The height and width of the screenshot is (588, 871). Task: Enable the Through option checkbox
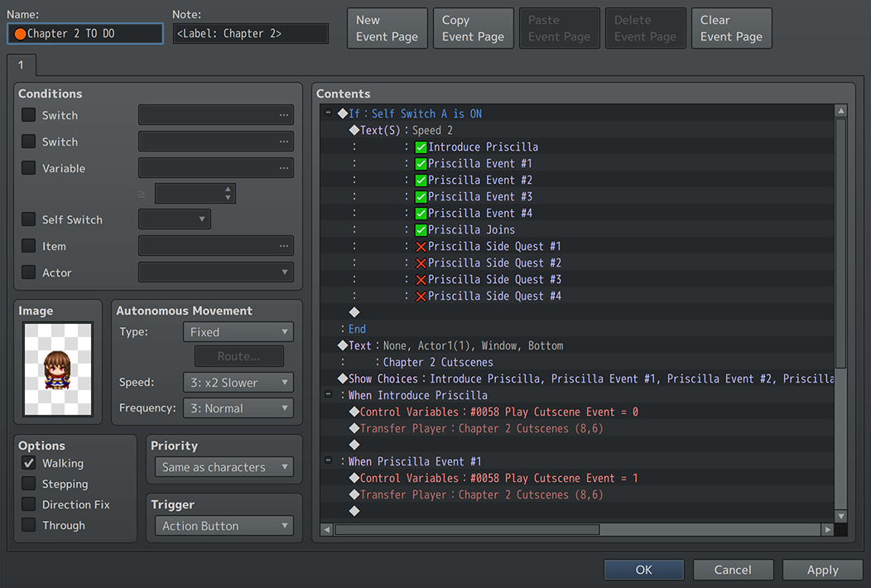[x=28, y=524]
